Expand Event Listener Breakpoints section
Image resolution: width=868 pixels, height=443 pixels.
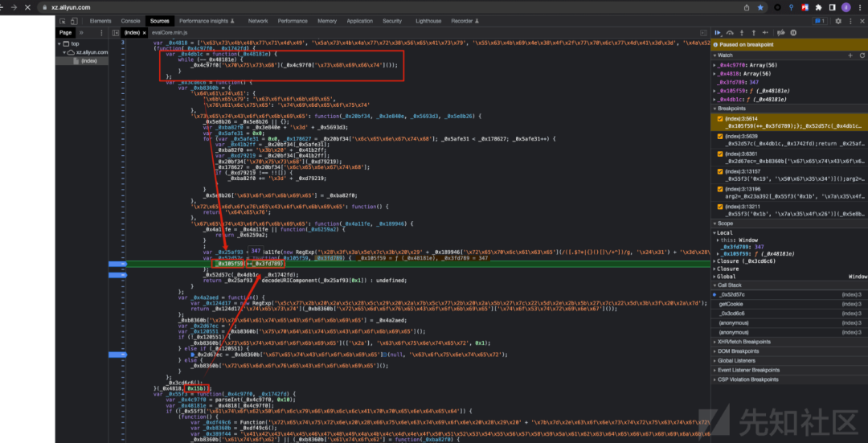click(789, 370)
